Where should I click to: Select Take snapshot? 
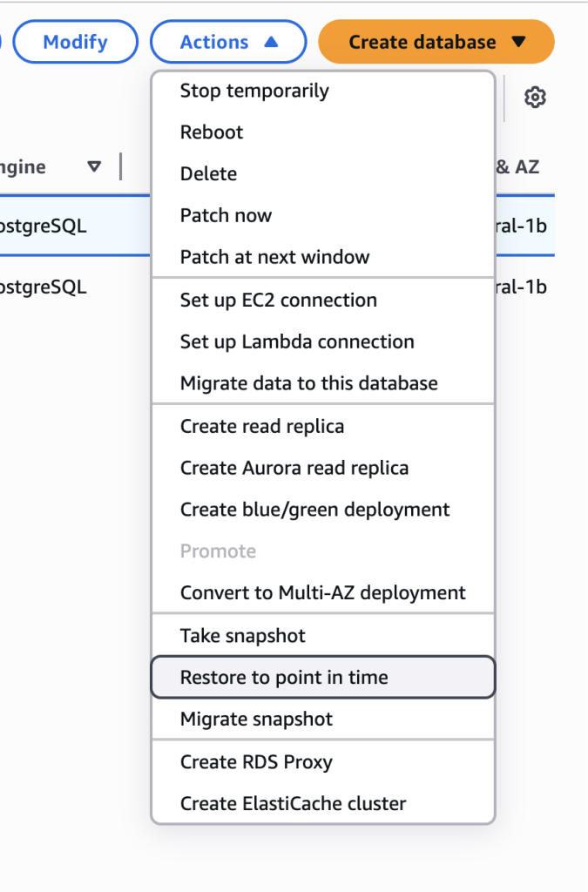pyautogui.click(x=323, y=635)
